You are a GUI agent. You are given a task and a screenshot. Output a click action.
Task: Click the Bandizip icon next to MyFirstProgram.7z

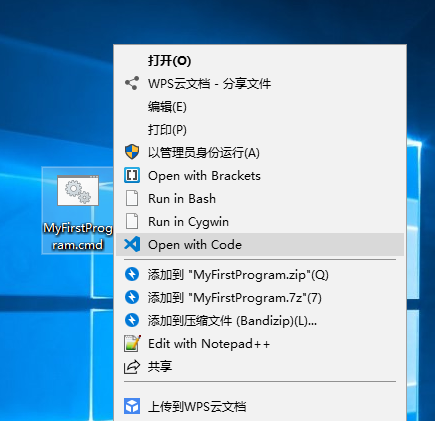tap(132, 297)
